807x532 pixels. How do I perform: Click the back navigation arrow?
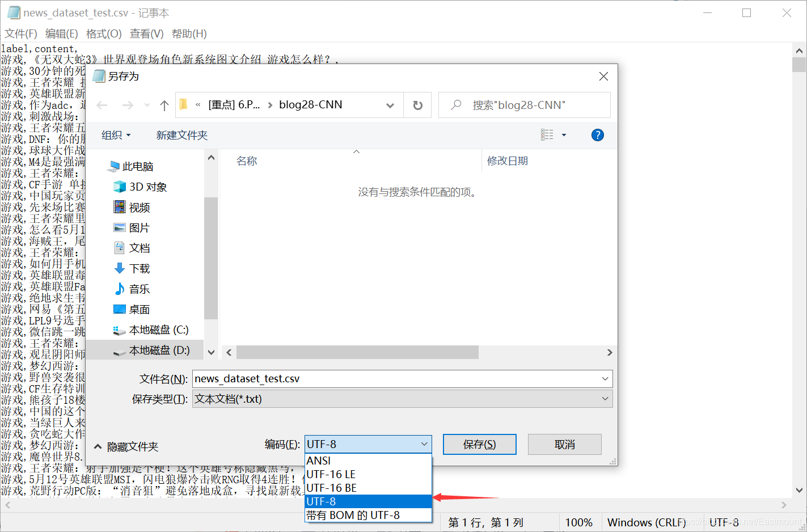coord(102,104)
